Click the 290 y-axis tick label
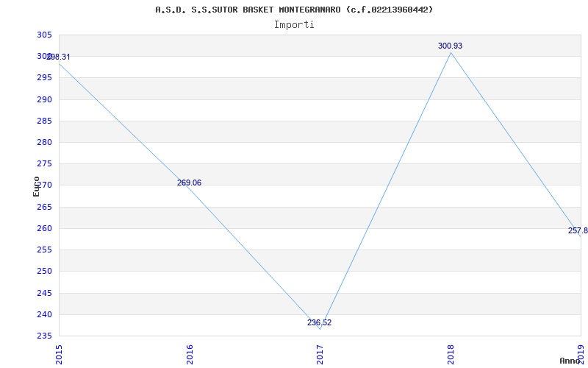This screenshot has height=368, width=588. point(44,100)
